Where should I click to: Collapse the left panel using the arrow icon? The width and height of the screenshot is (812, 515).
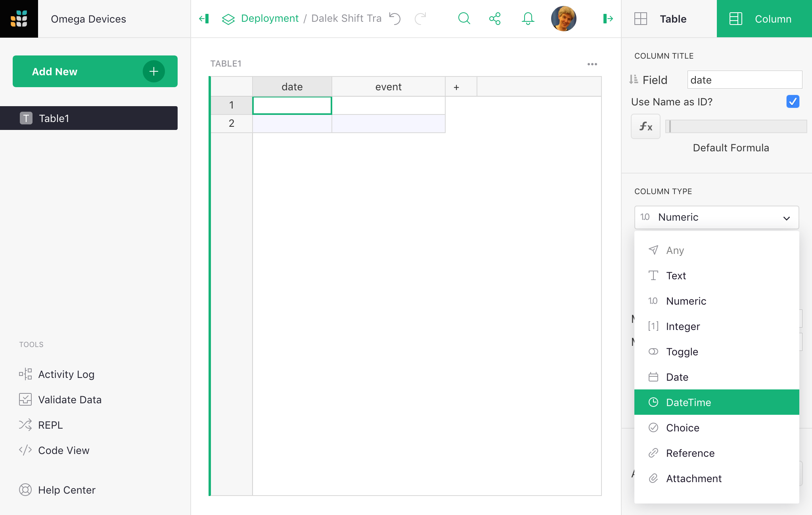coord(204,19)
